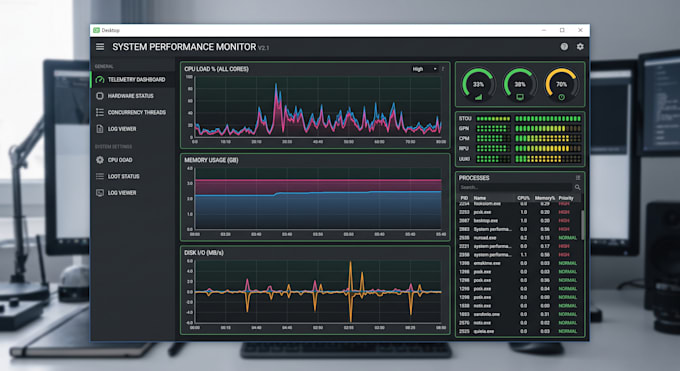680x371 pixels.
Task: Select the besktop.exe process row
Action: coord(519,220)
